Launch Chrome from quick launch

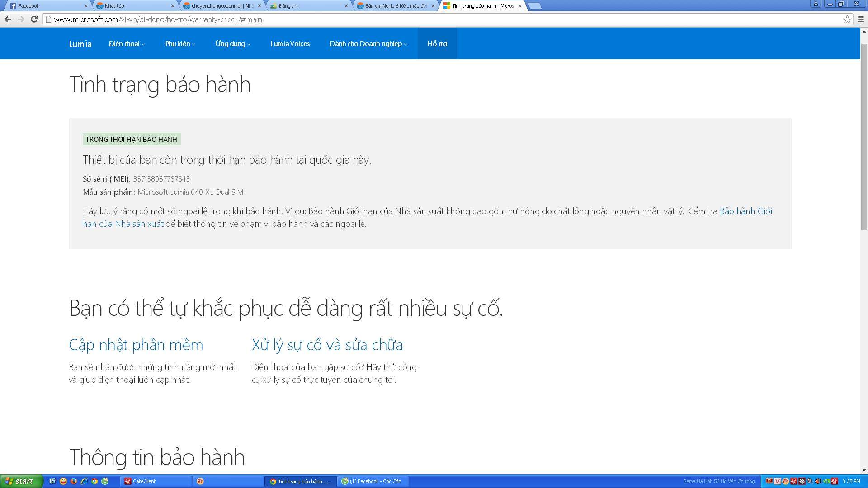tap(94, 481)
